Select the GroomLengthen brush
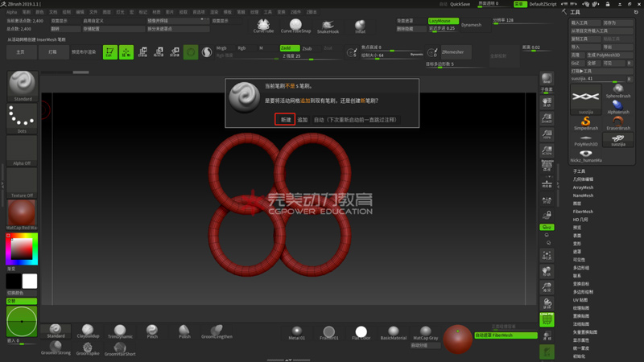The image size is (644, 362). click(216, 331)
